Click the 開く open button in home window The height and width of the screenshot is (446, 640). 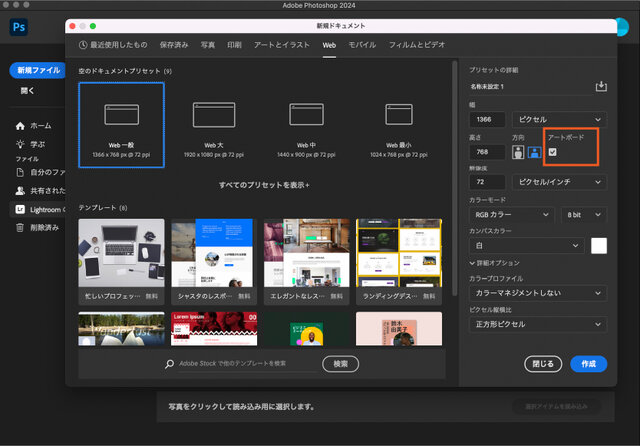click(x=27, y=91)
